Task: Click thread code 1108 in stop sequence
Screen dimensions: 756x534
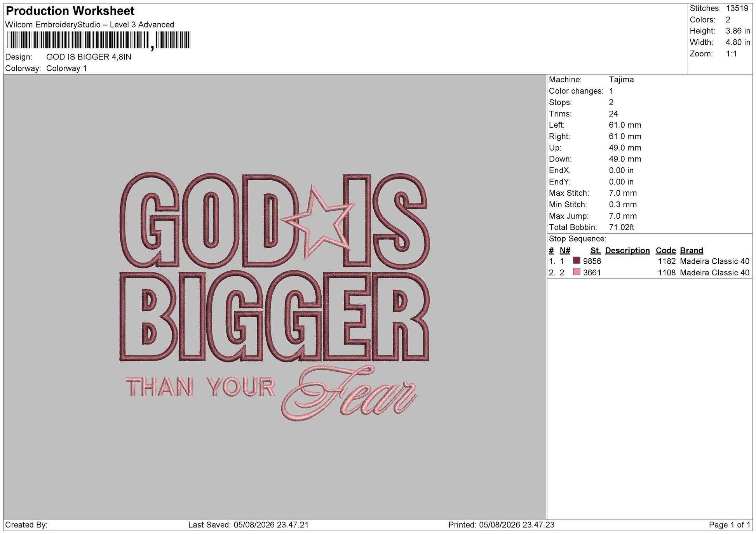Action: [667, 273]
